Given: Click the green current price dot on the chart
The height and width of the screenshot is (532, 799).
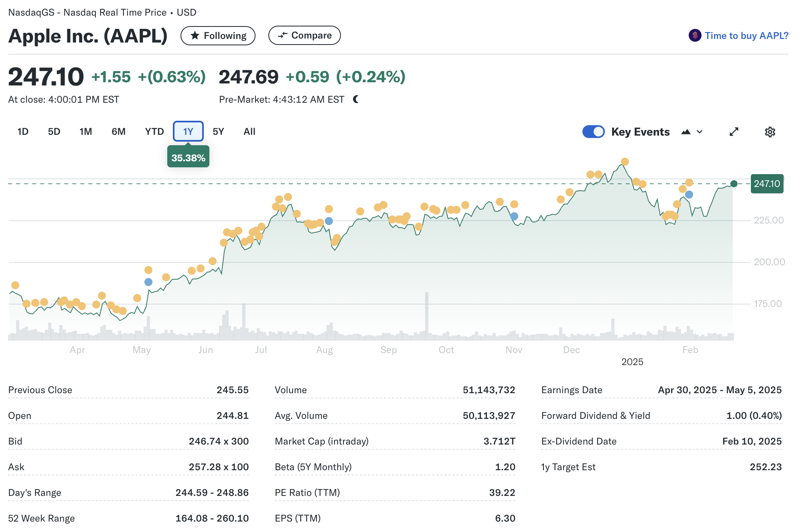Looking at the screenshot, I should 734,184.
